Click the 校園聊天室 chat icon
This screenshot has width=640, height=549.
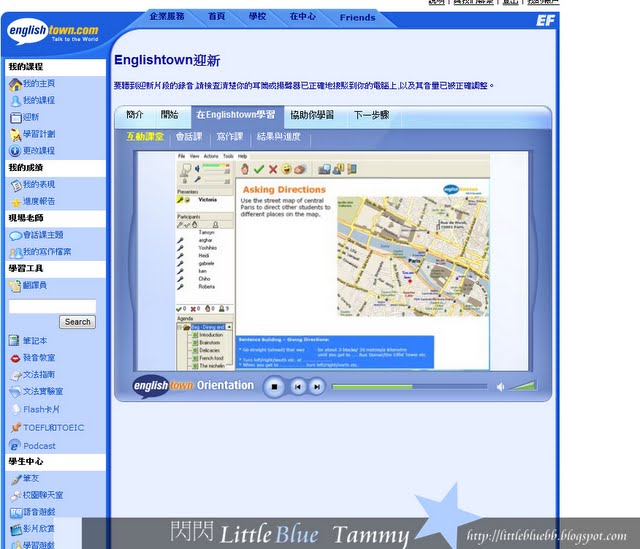coord(16,496)
